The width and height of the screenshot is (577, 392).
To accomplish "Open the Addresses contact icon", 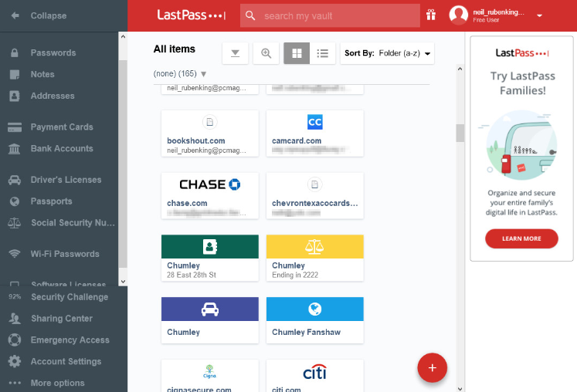I will coord(15,96).
